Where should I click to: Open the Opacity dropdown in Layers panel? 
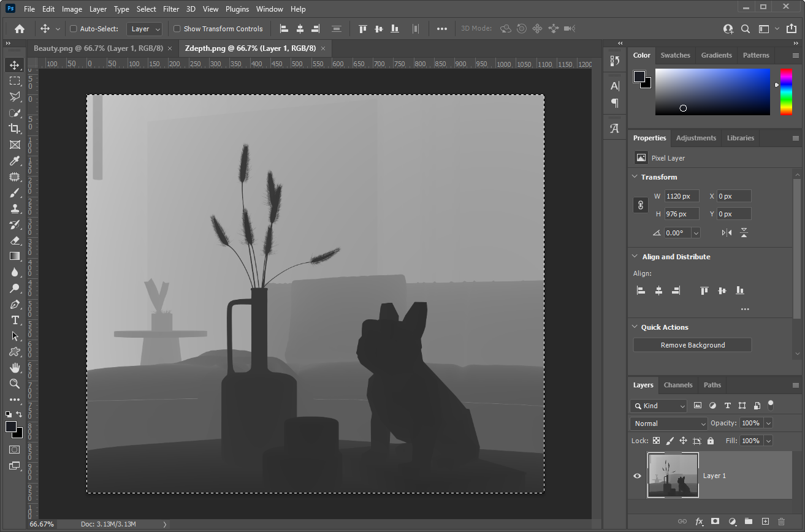(768, 423)
